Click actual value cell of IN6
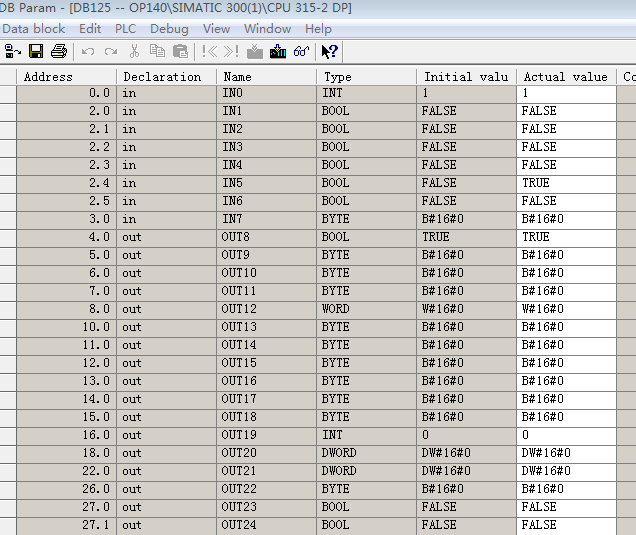The image size is (636, 535). 567,201
